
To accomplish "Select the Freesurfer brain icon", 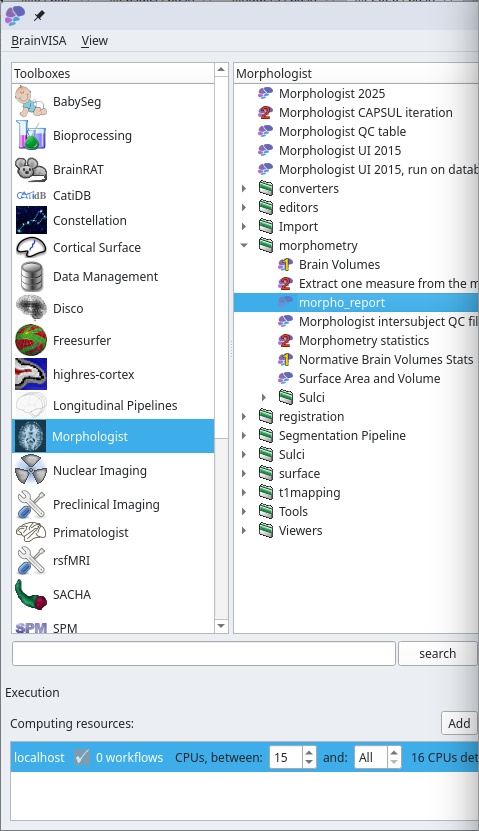I will 31,340.
